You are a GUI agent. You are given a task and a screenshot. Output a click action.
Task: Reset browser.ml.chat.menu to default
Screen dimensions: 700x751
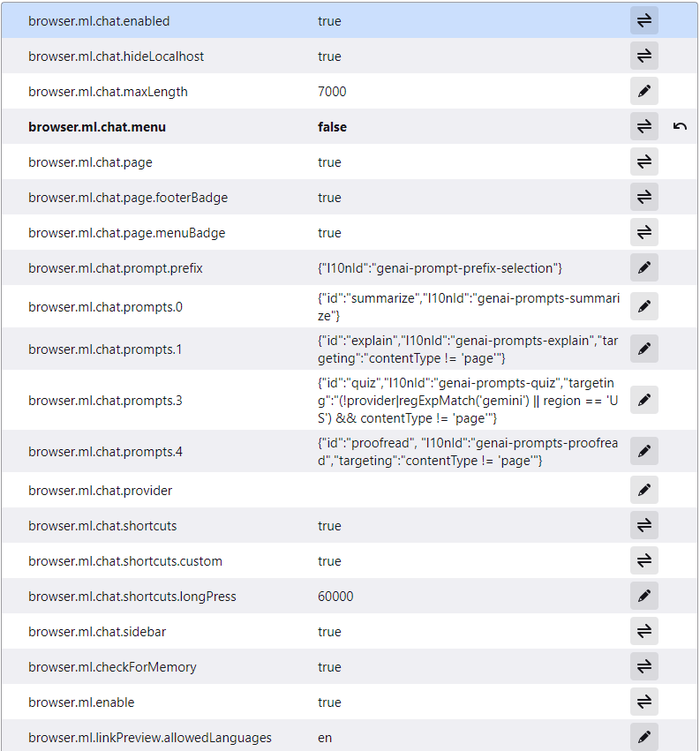point(680,127)
